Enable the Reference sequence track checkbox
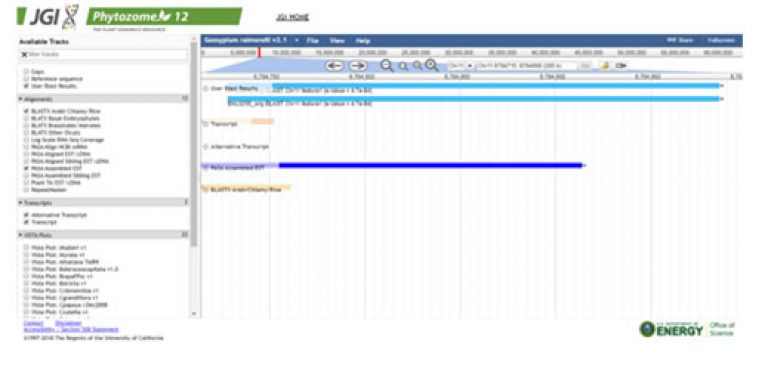The height and width of the screenshot is (365, 768). pyautogui.click(x=26, y=78)
